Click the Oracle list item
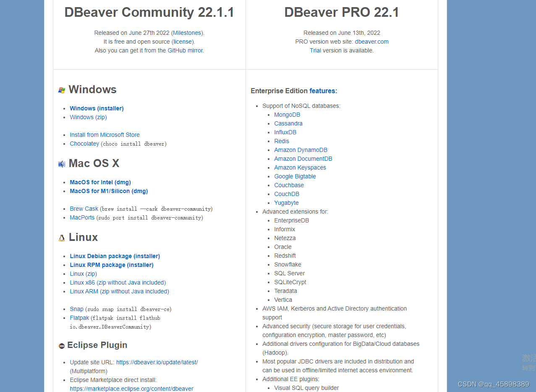 click(282, 247)
